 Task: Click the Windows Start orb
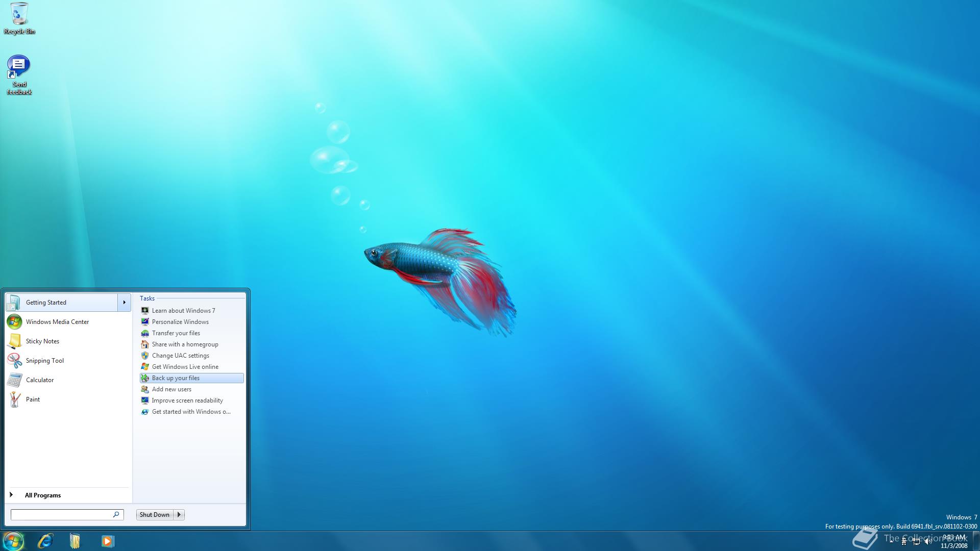[x=13, y=541]
